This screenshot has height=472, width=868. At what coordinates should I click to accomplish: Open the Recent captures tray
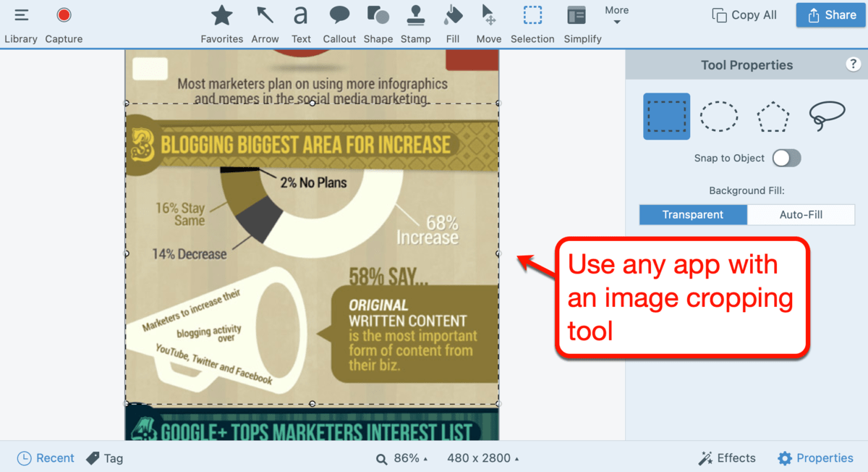pyautogui.click(x=45, y=458)
